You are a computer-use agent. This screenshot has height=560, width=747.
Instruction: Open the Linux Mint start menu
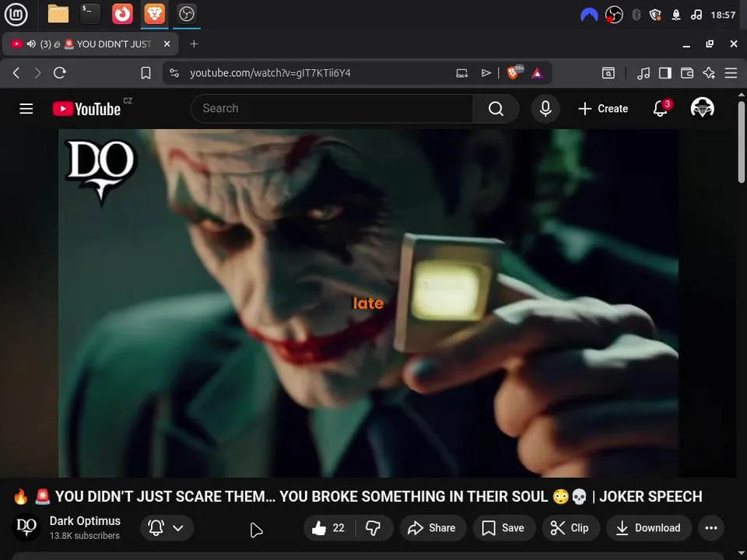click(x=16, y=15)
